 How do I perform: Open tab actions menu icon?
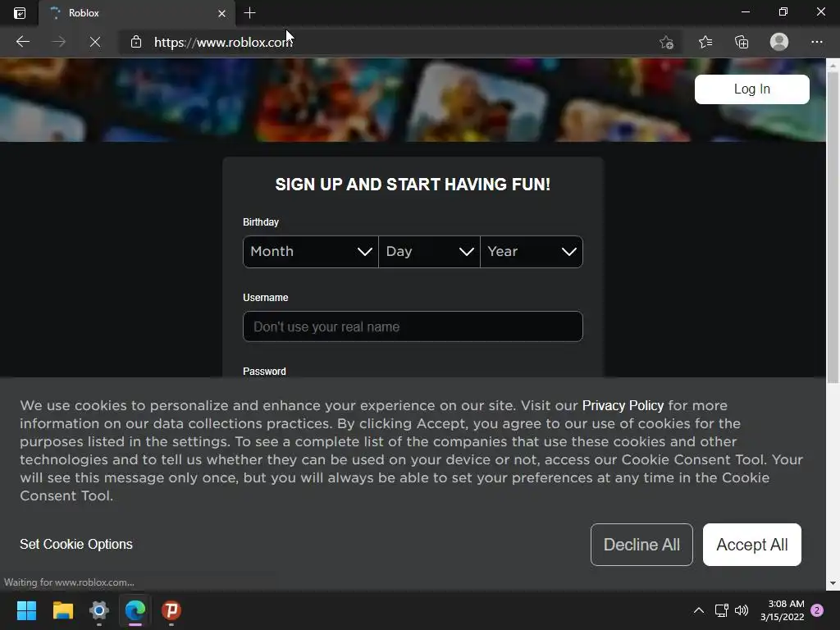click(20, 13)
